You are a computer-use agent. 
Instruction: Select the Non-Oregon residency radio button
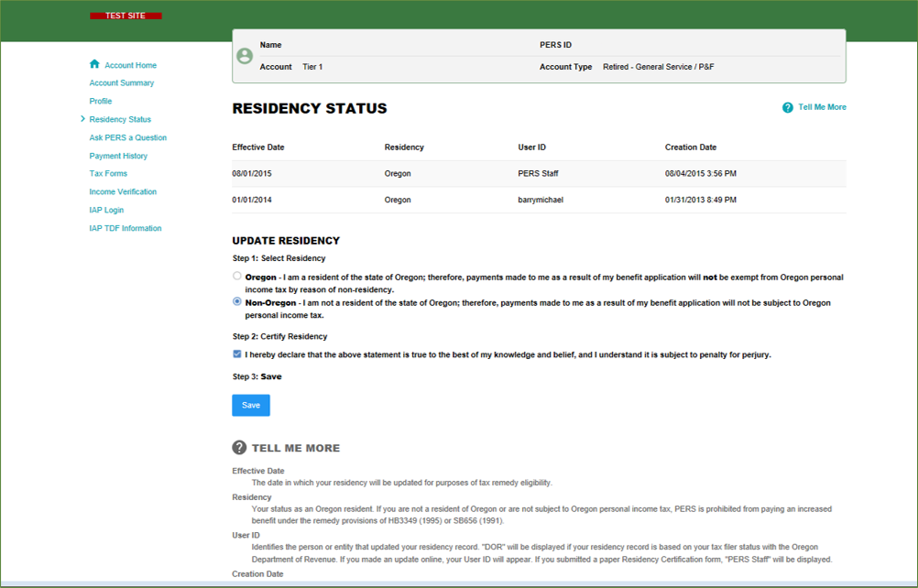[x=236, y=302]
